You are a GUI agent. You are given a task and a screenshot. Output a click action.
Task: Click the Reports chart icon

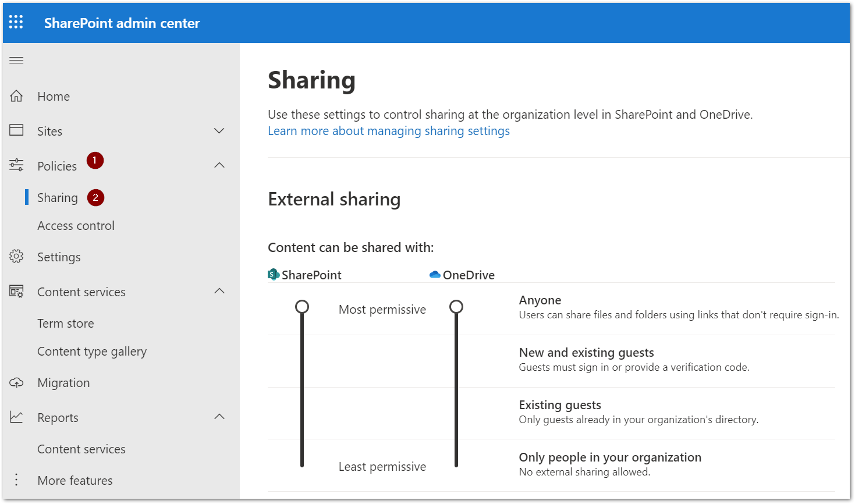tap(16, 417)
